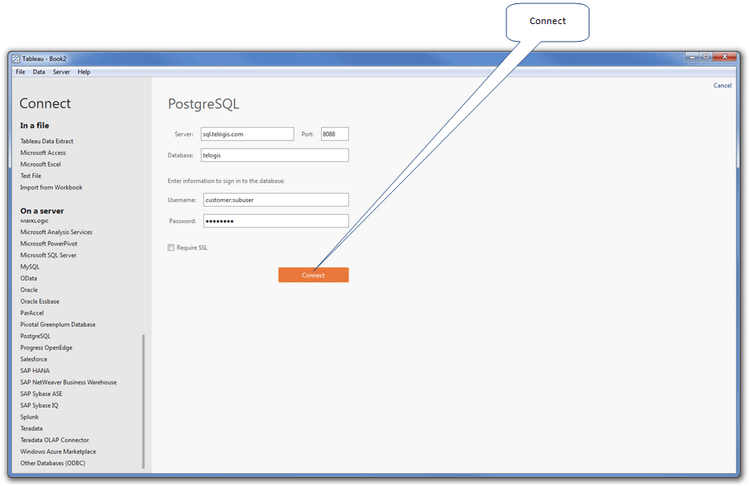Select Pivotal Greenplum Database
The image size is (749, 486).
pyautogui.click(x=58, y=324)
